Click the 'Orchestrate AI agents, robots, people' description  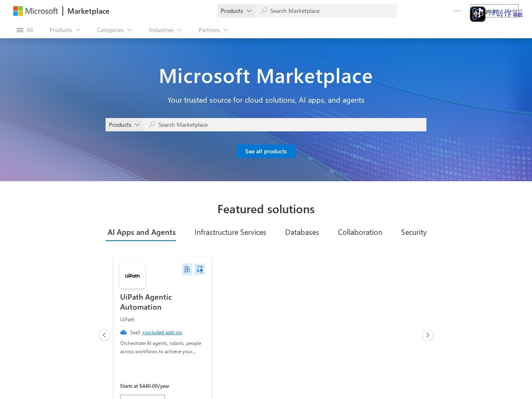[160, 347]
